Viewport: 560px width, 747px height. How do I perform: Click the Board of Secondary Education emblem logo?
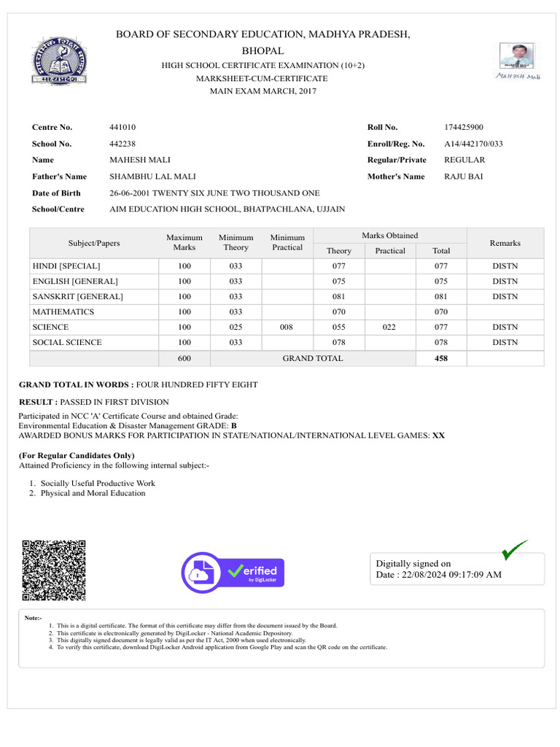(x=60, y=61)
